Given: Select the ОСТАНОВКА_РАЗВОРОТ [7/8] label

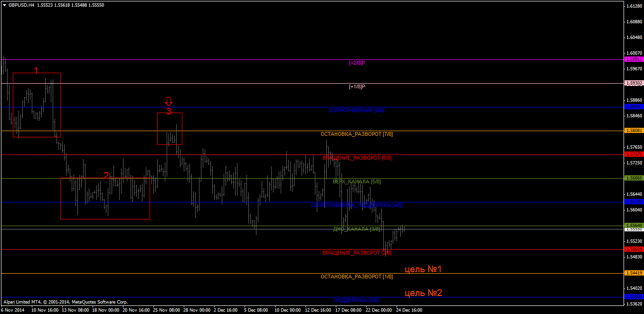Looking at the screenshot, I should pos(357,134).
